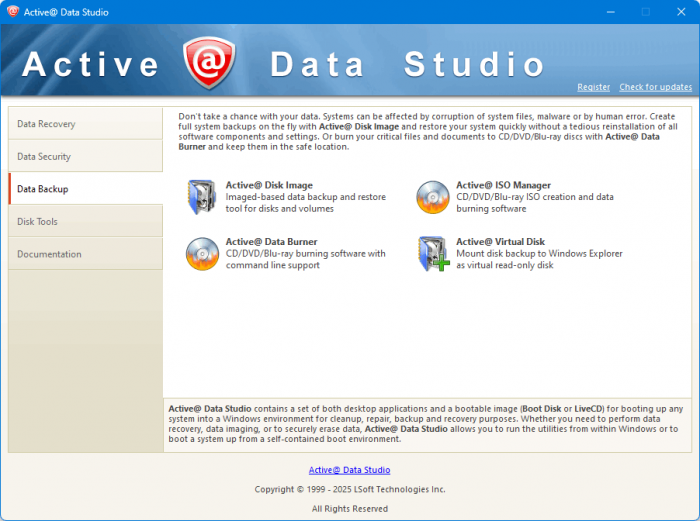Choose the Active@ Virtual Disk title text
Image resolution: width=700 pixels, height=521 pixels.
point(500,242)
